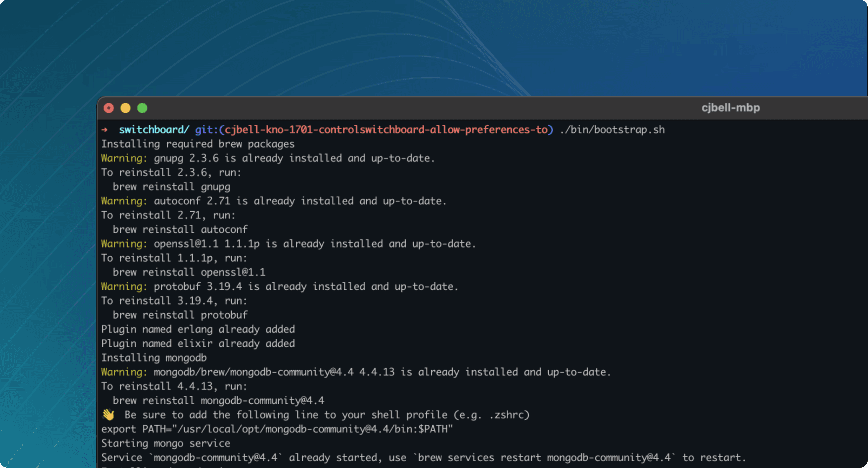Click the export PATH mongodb-community line
This screenshot has width=868, height=468.
click(x=276, y=429)
